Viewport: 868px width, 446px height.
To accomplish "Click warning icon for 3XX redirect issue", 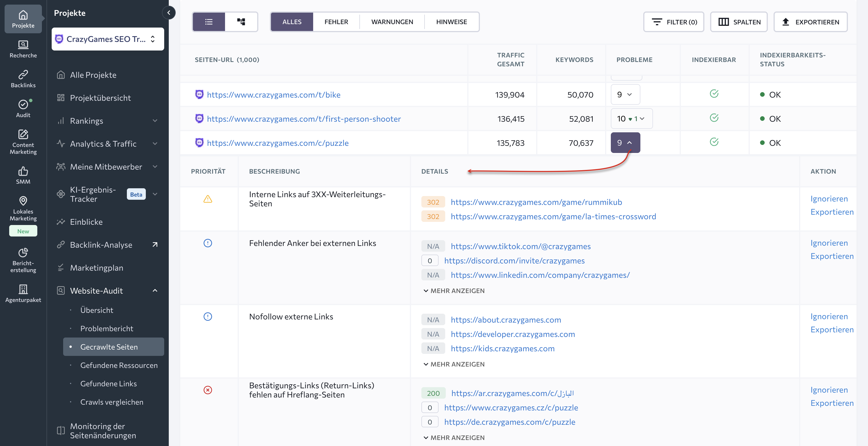I will pyautogui.click(x=208, y=199).
